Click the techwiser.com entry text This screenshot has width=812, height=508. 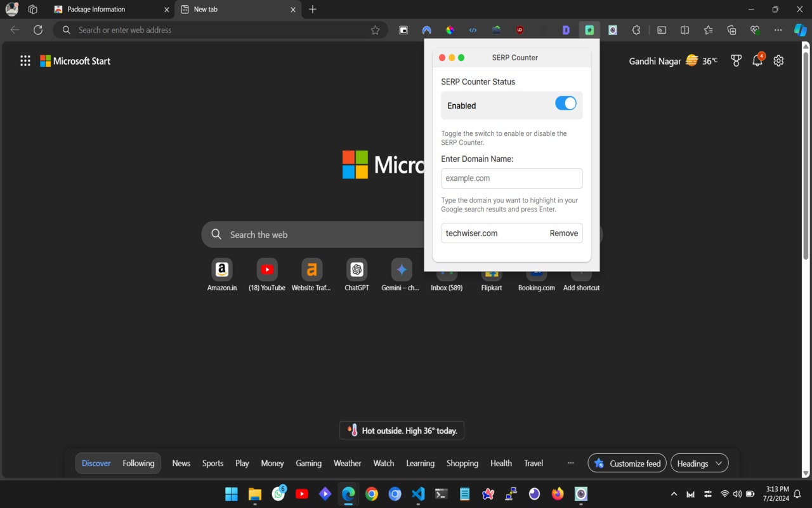point(471,233)
